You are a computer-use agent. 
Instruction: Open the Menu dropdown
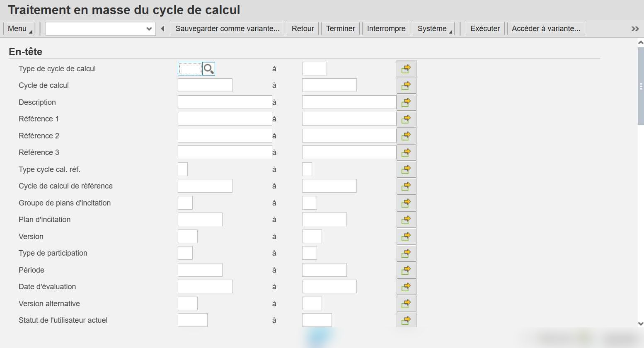pos(19,29)
